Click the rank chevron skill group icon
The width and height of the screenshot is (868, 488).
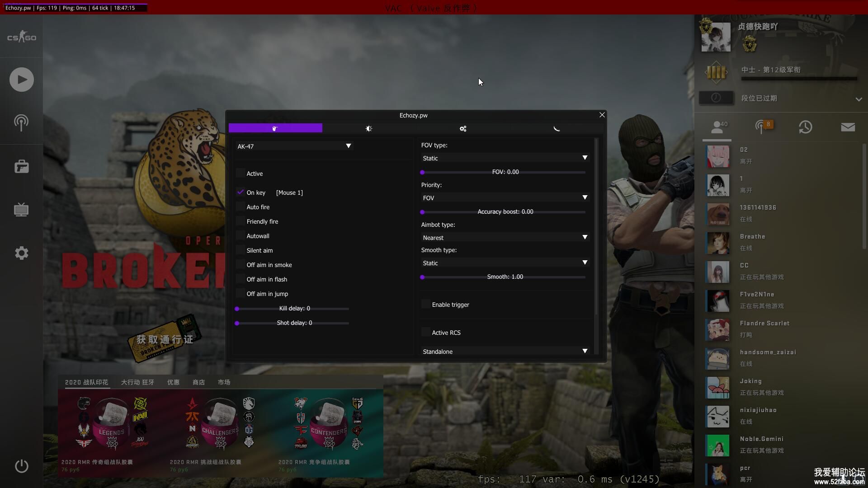(716, 72)
